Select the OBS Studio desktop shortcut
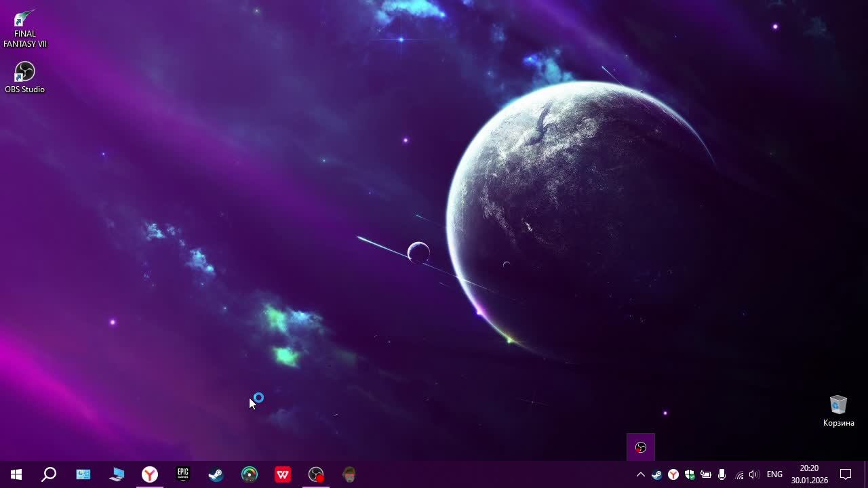This screenshot has height=488, width=868. (x=24, y=77)
